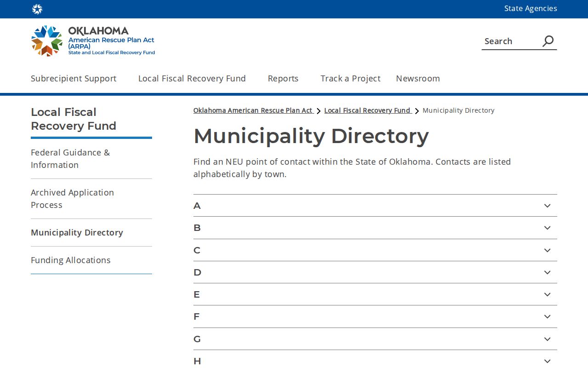Click the "Find an NEU point of contact" description
This screenshot has height=368, width=588.
pyautogui.click(x=352, y=168)
